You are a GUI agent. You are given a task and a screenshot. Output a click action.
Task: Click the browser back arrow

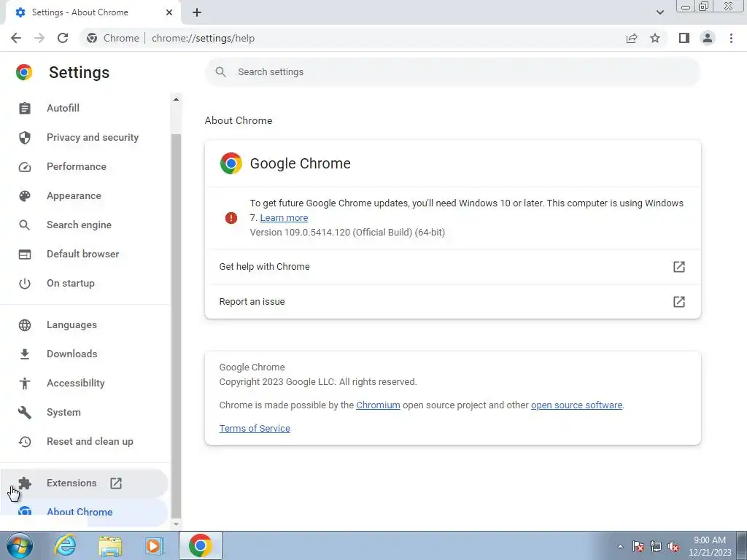pyautogui.click(x=16, y=38)
